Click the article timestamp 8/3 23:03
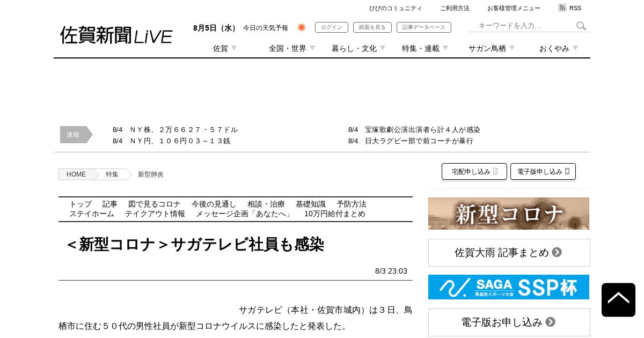This screenshot has height=338, width=644. [391, 271]
